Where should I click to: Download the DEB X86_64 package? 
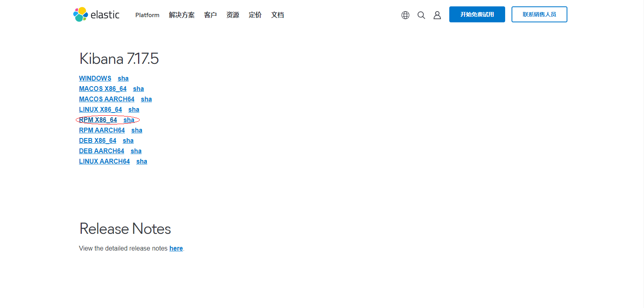click(x=97, y=141)
